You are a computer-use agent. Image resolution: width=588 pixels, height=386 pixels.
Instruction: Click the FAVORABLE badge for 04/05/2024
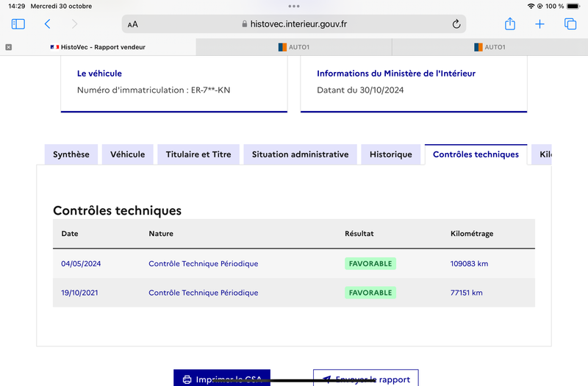point(370,264)
